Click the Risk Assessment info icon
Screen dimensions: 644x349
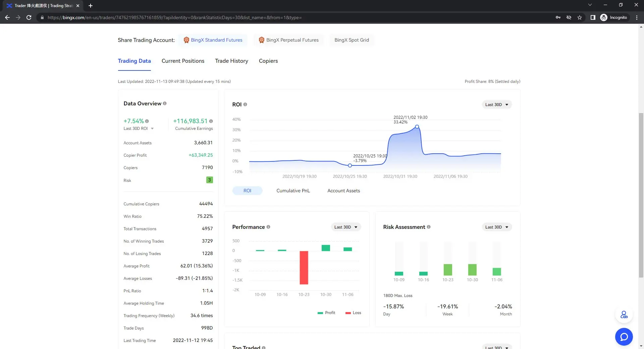(429, 227)
